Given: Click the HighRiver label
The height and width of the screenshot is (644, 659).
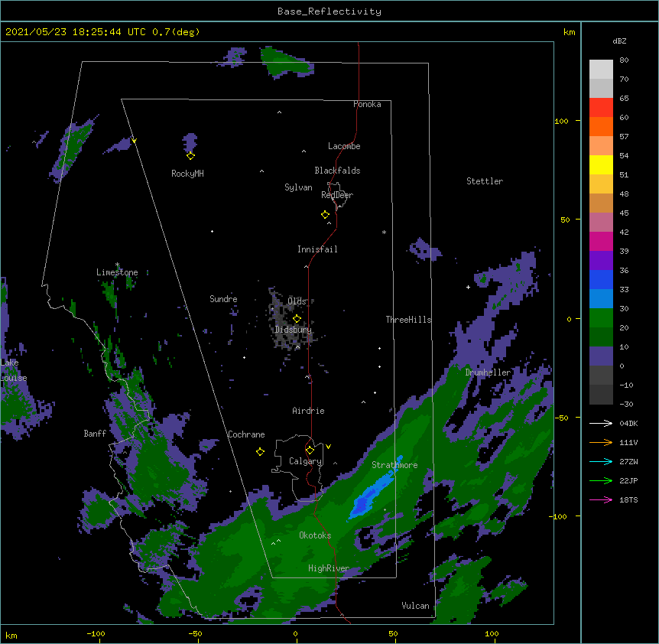Looking at the screenshot, I should click(x=329, y=568).
